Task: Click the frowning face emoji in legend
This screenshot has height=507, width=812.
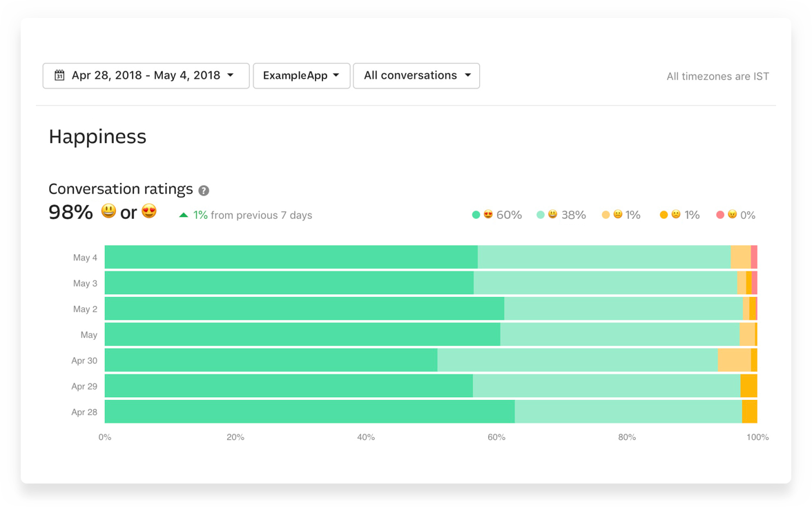Action: pyautogui.click(x=676, y=215)
